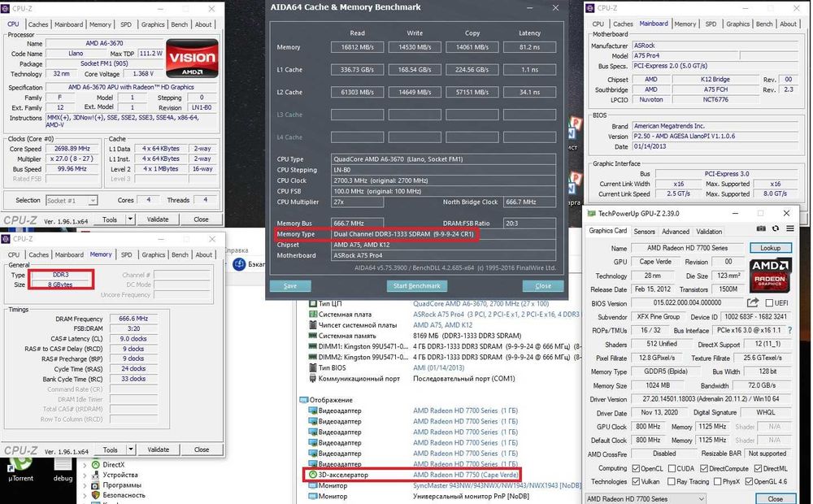
Task: Click Close in the CPU-Z Memory window
Action: click(x=202, y=450)
